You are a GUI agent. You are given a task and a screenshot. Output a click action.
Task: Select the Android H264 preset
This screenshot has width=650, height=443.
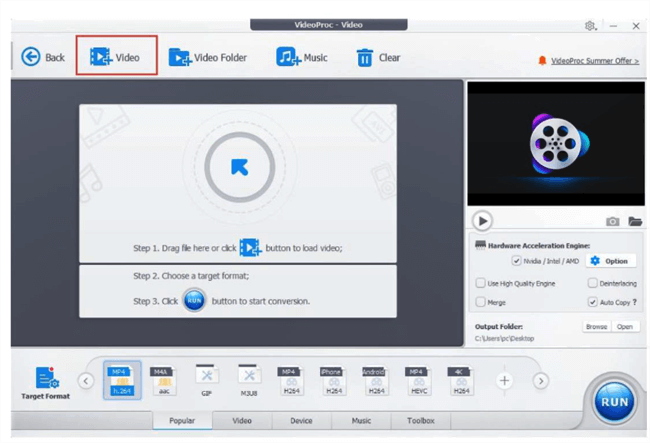coord(376,381)
